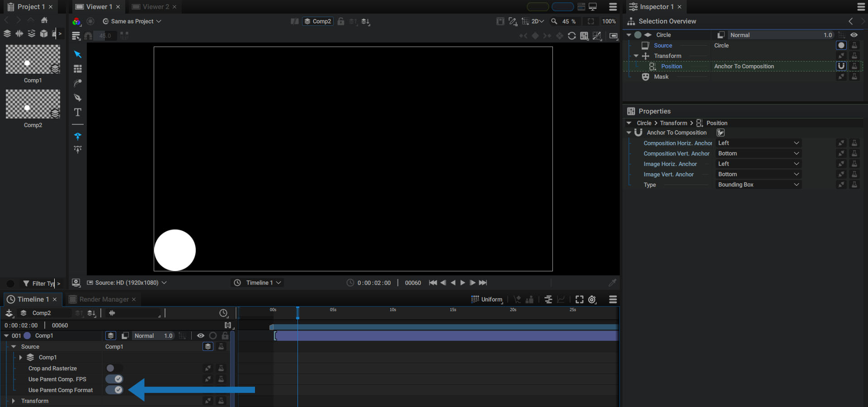Switch to the Viewer 2 tab
The height and width of the screenshot is (407, 868).
[151, 7]
